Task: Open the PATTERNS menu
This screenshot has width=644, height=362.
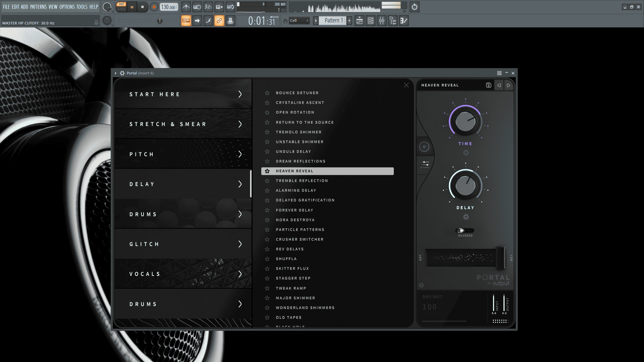Action: point(38,7)
